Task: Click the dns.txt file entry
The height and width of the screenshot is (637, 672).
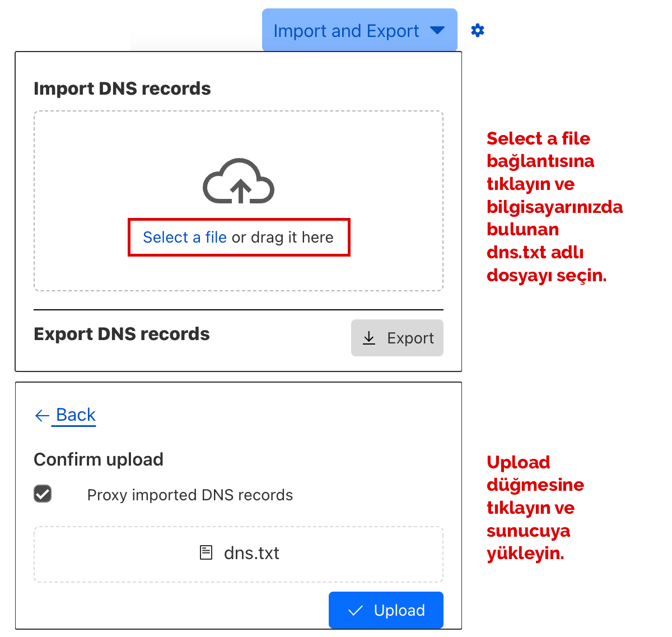Action: [x=239, y=552]
